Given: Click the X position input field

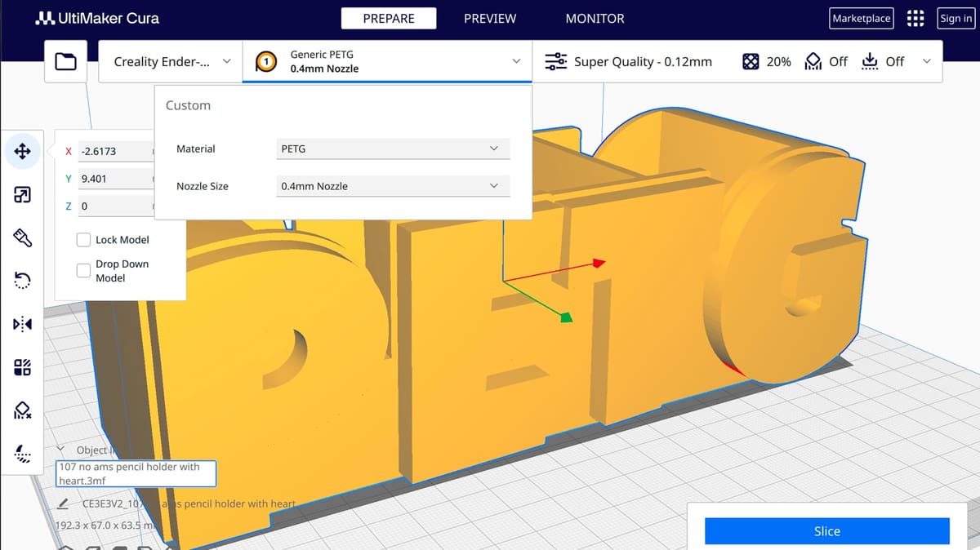Looking at the screenshot, I should click(x=115, y=151).
